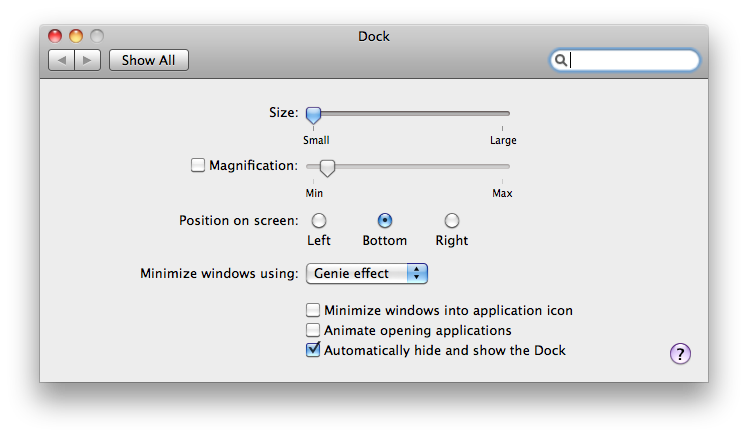Screen dimensions: 748x437
Task: Click the magnifying glass search icon
Action: click(561, 60)
